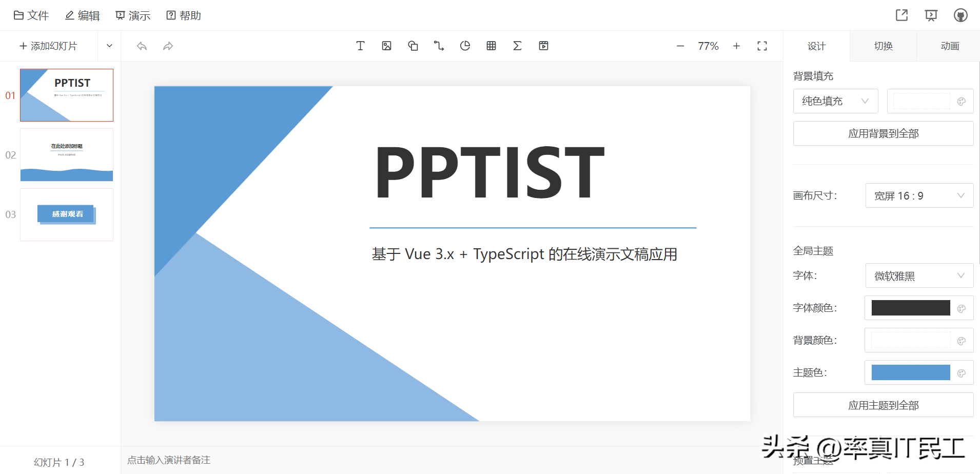Open the insert chart tool

coord(465,46)
